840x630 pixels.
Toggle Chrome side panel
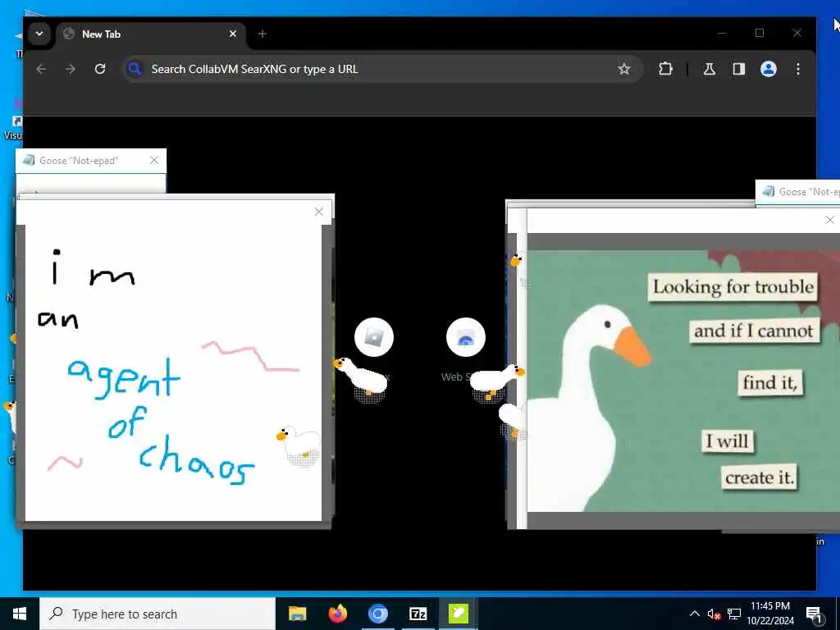739,69
